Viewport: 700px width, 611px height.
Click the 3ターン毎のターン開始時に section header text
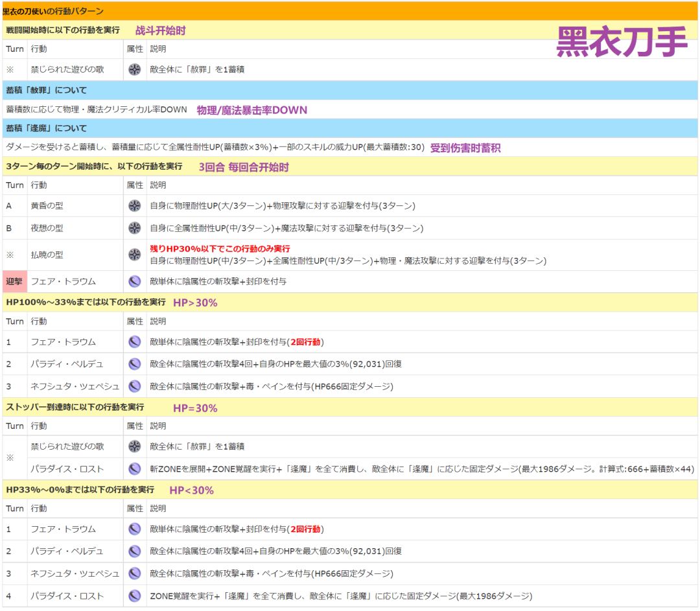[94, 167]
